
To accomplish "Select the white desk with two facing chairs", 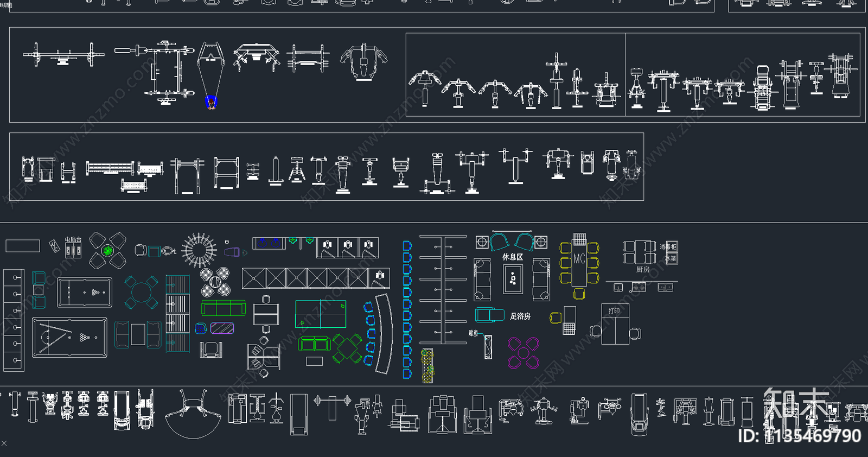I will tap(266, 314).
